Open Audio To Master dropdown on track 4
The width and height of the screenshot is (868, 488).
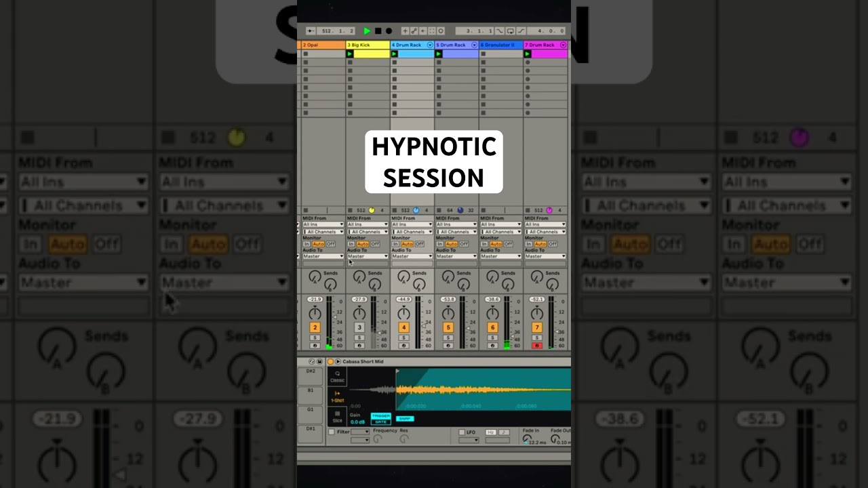tap(412, 256)
